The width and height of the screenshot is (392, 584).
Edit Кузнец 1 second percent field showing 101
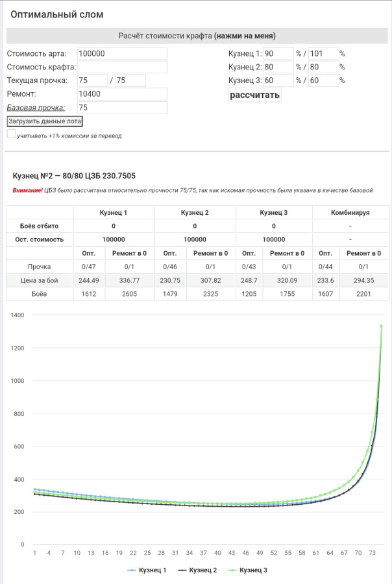[323, 53]
